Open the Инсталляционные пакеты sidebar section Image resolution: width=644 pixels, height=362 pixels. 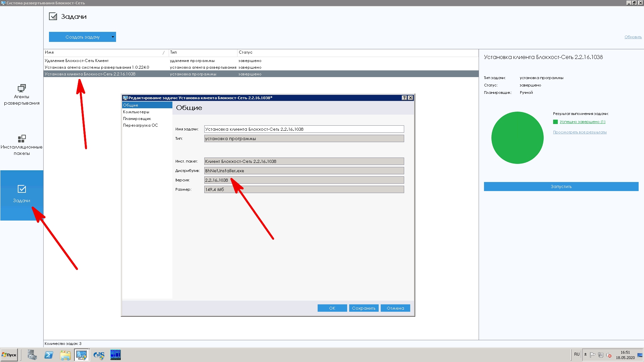pos(21,145)
